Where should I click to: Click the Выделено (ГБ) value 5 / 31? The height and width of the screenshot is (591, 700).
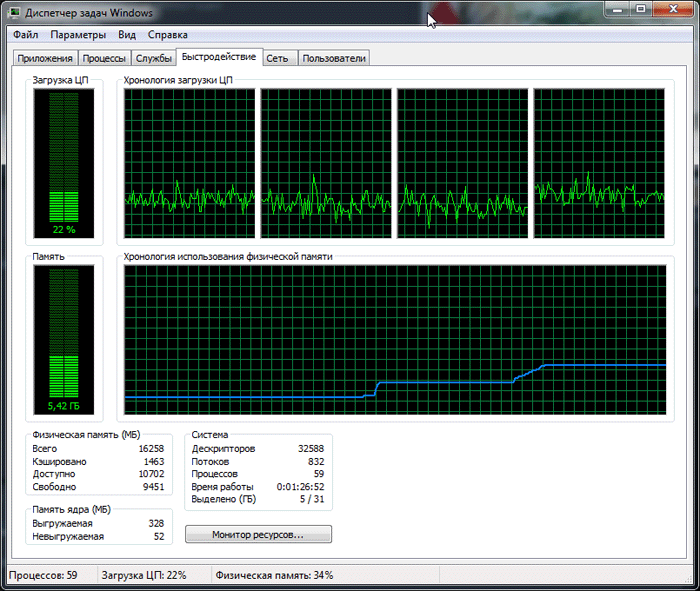(x=312, y=499)
